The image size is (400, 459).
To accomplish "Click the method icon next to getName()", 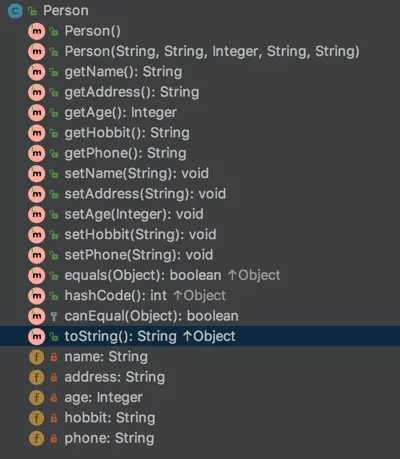I will 37,72.
